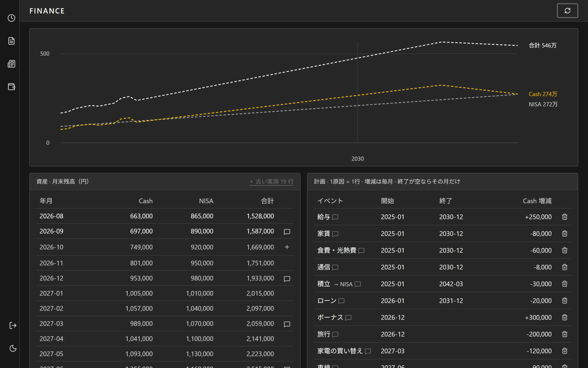Screen dimensions: 588x368
Task: Click the 積立 end date 2042-03
Action: click(x=451, y=284)
